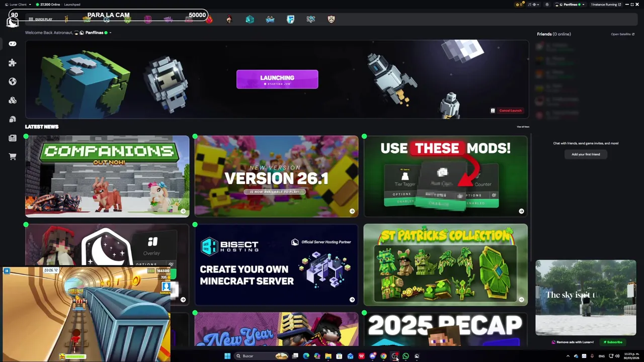Open the notifications bell in the title bar
Viewport: 644px width, 362px height.
click(x=547, y=5)
